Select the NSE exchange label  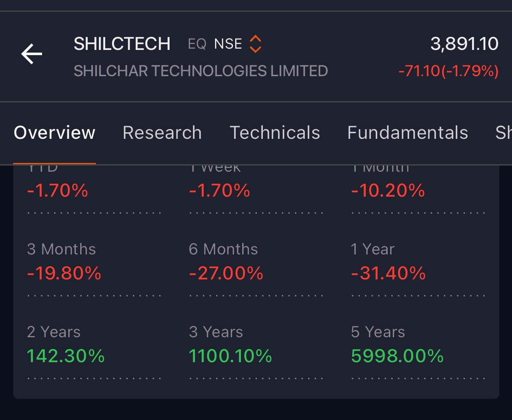[x=228, y=44]
